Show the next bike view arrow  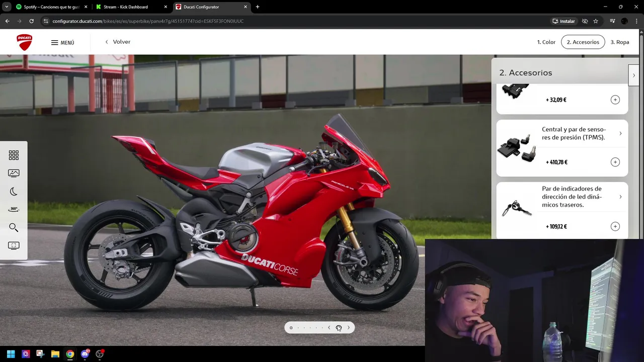point(348,327)
